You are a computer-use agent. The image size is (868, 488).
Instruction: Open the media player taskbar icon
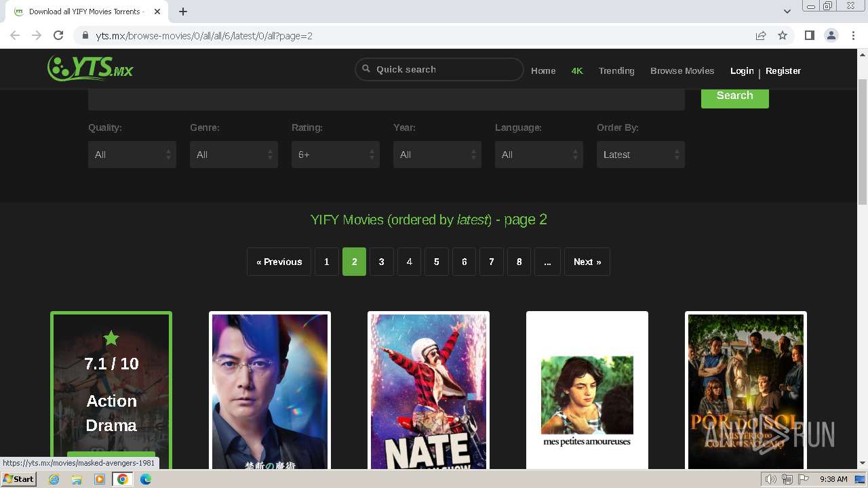point(100,479)
